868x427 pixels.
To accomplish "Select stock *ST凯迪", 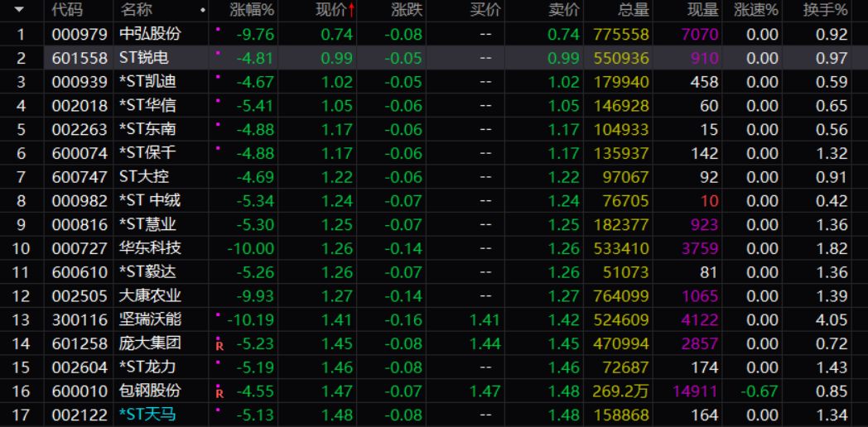I will pos(147,82).
